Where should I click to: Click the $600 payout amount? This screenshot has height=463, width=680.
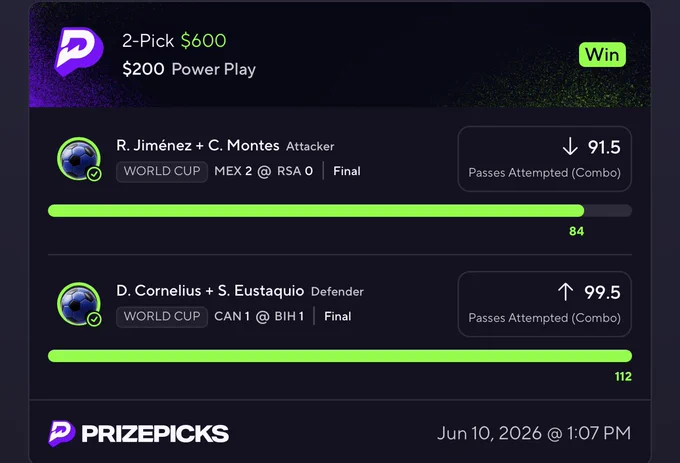click(x=203, y=41)
